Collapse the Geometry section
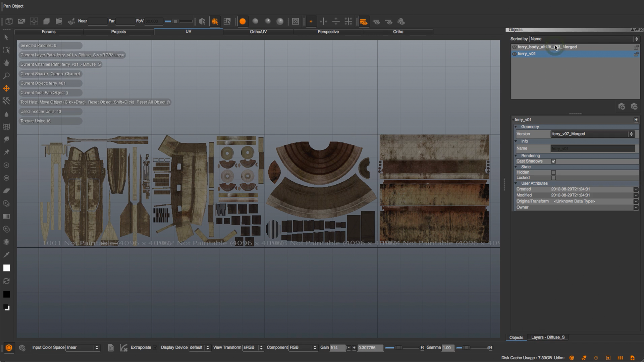Screen dimensions: 644x362 [516, 127]
